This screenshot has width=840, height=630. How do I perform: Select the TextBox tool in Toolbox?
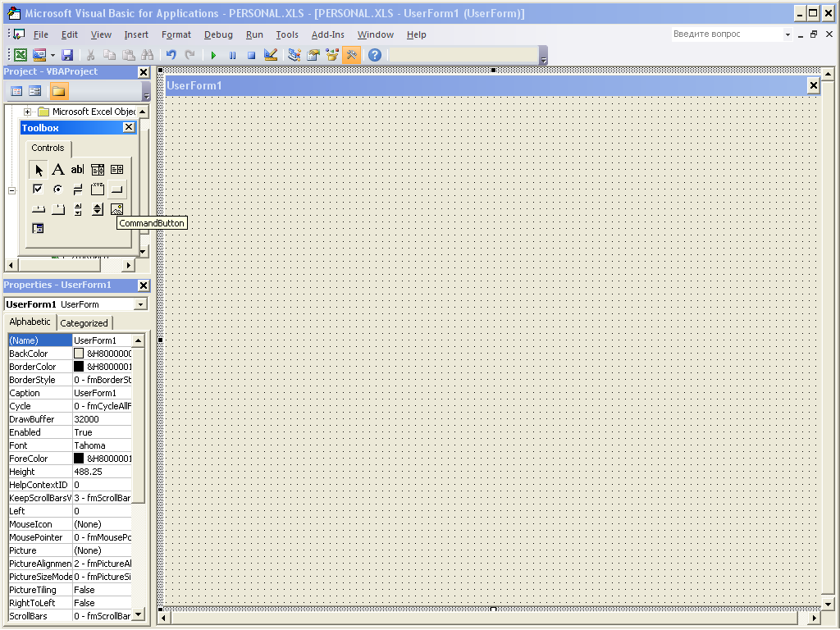coord(78,170)
